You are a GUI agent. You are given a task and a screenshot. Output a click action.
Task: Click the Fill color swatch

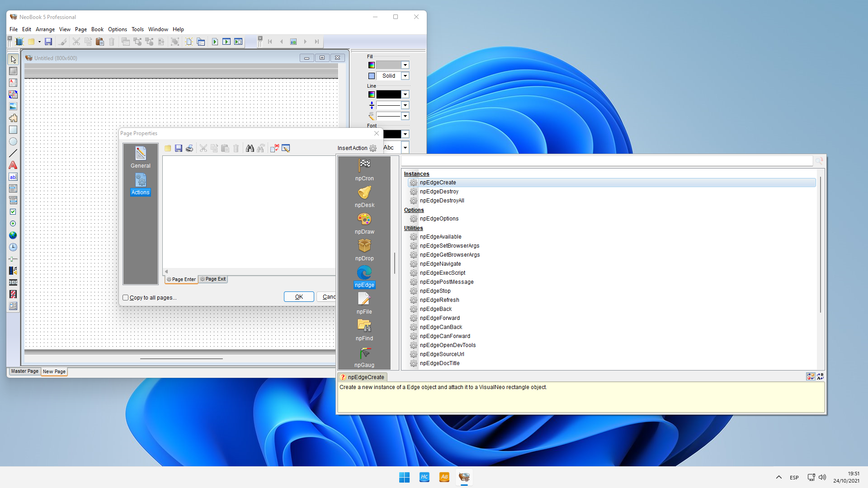coord(389,65)
